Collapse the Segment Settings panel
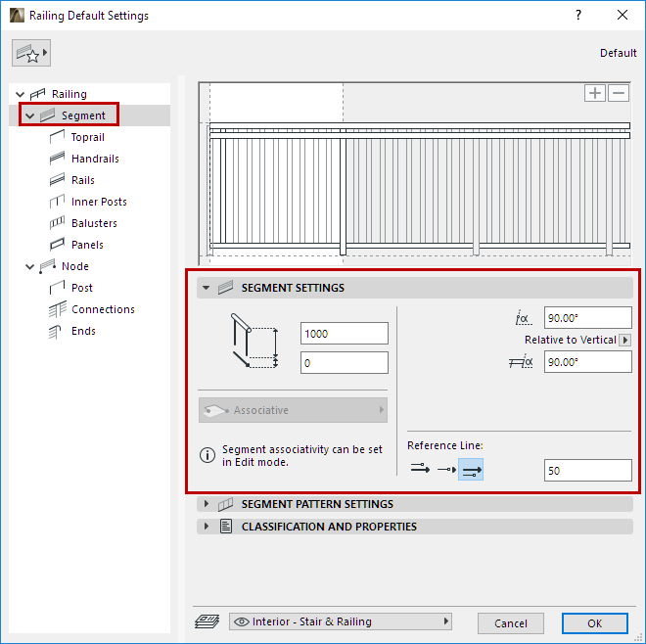Viewport: 646px width, 644px height. pyautogui.click(x=206, y=288)
